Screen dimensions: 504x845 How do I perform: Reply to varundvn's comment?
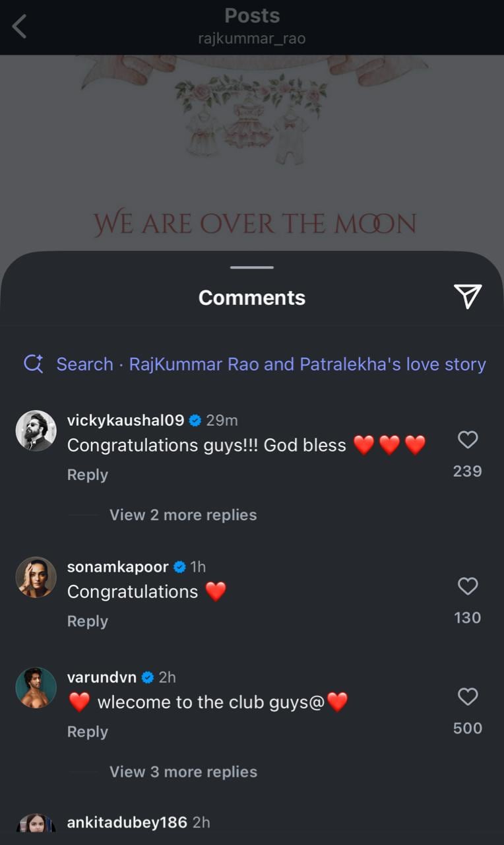pyautogui.click(x=87, y=731)
